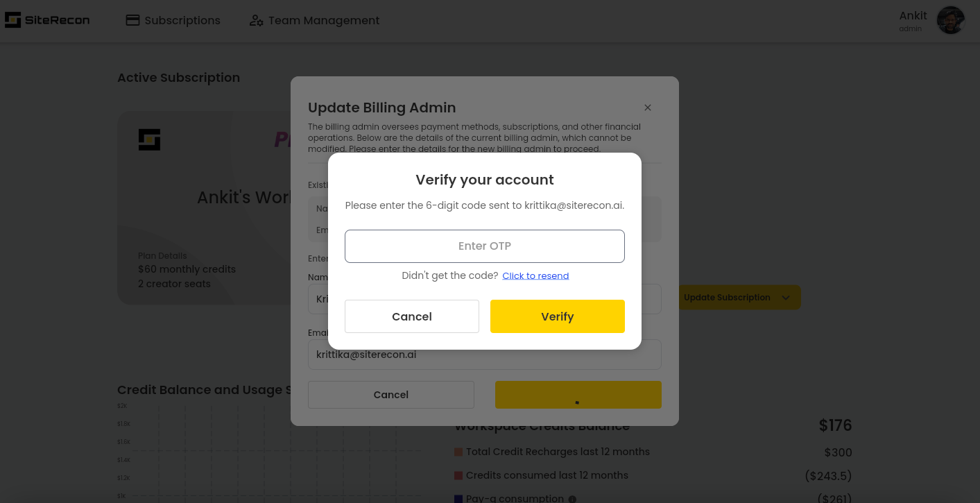Click to resend the code link
This screenshot has width=980, height=503.
click(535, 275)
